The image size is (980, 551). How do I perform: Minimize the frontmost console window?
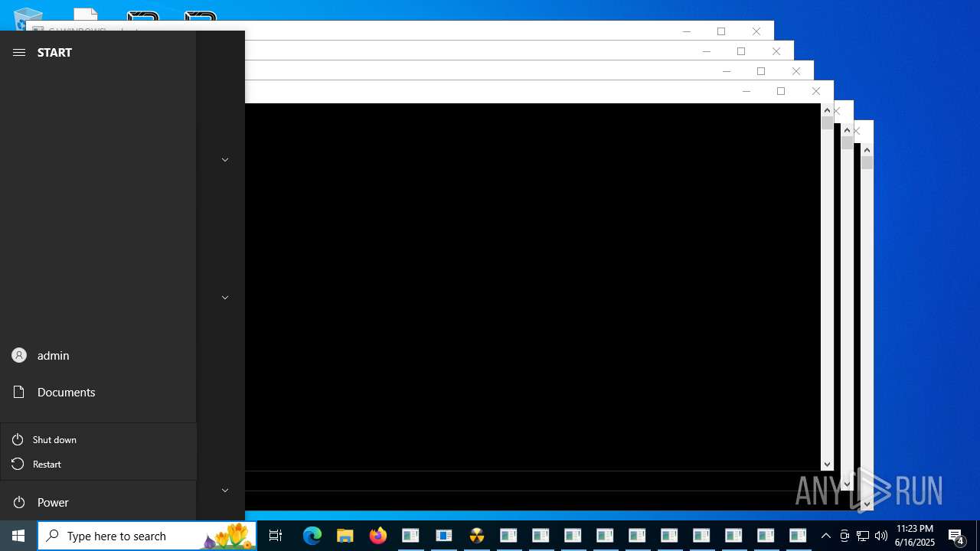point(746,91)
